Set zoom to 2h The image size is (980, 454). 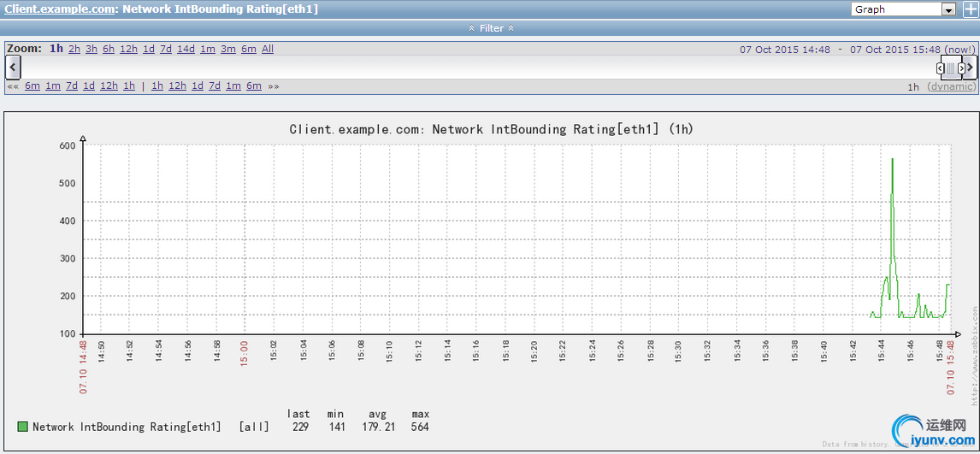point(74,49)
